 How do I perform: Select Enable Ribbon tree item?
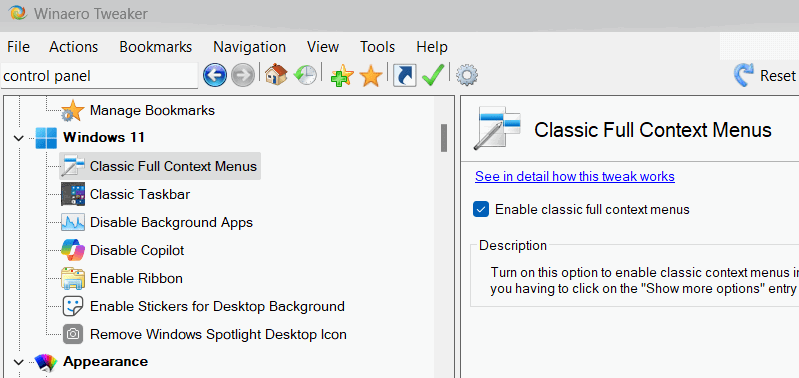click(137, 278)
